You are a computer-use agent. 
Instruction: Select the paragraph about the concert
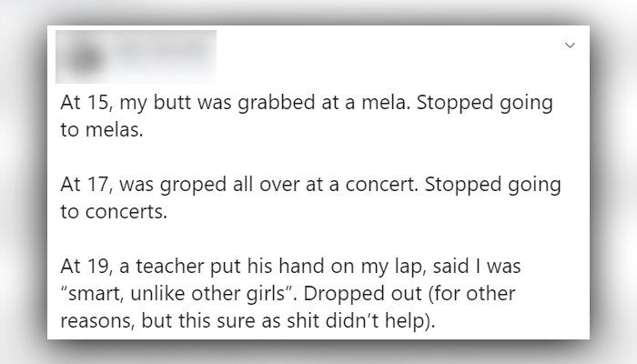pos(311,197)
